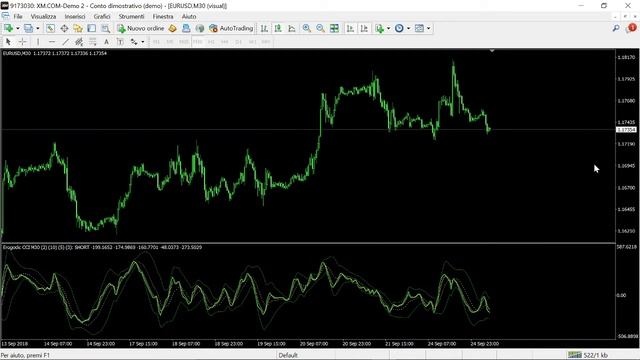Click the Default profile in status bar
This screenshot has width=640, height=360.
288,355
